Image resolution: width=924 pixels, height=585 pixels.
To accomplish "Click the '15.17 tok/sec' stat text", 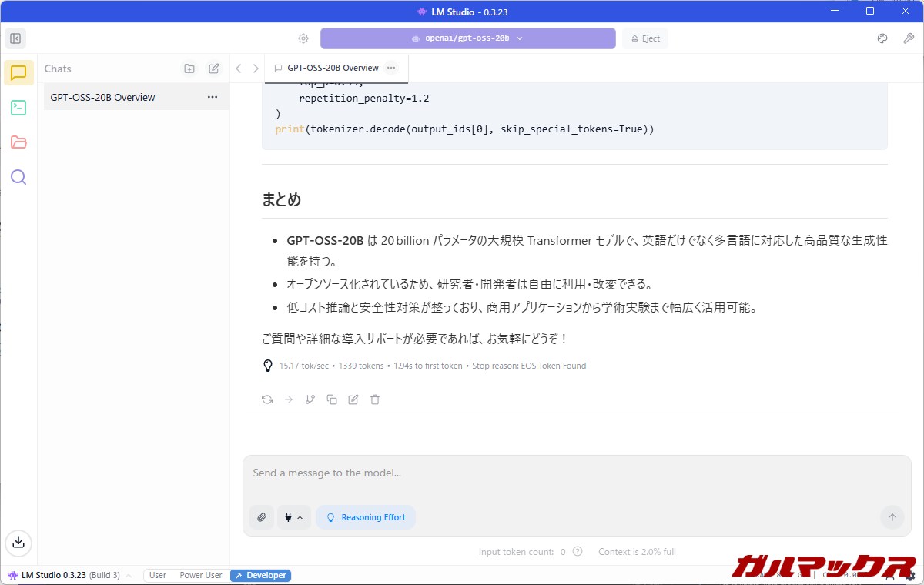I will click(x=304, y=366).
